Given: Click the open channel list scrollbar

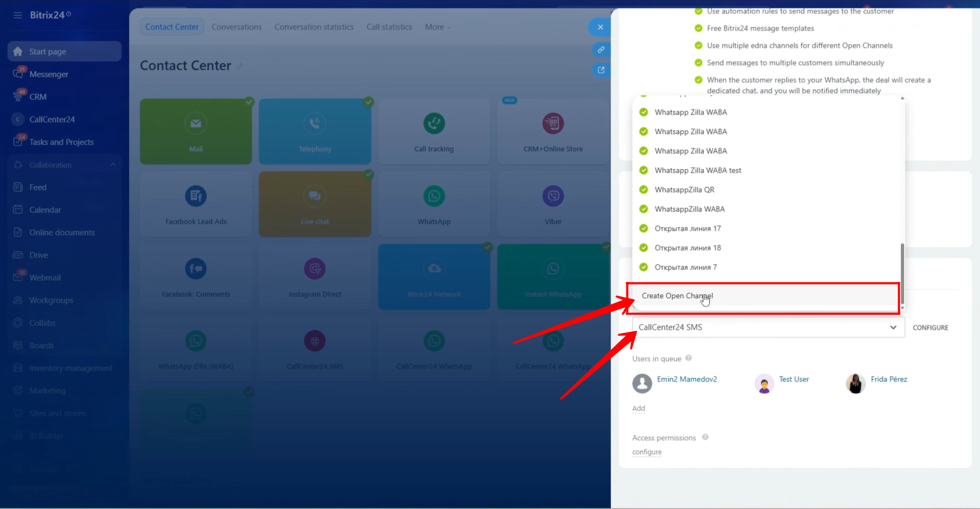Looking at the screenshot, I should 902,274.
